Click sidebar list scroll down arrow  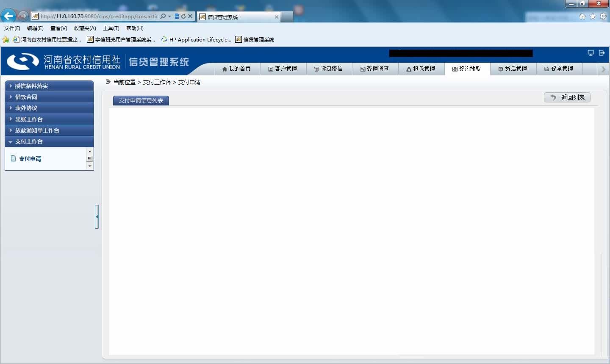[89, 166]
